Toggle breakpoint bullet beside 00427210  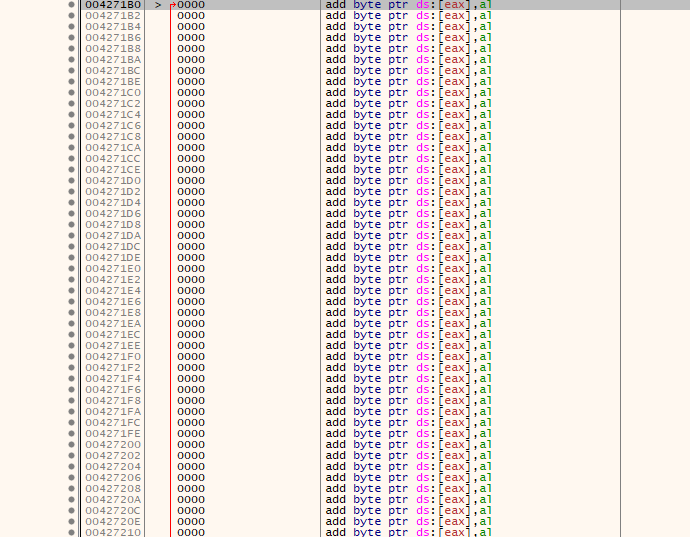click(x=71, y=533)
